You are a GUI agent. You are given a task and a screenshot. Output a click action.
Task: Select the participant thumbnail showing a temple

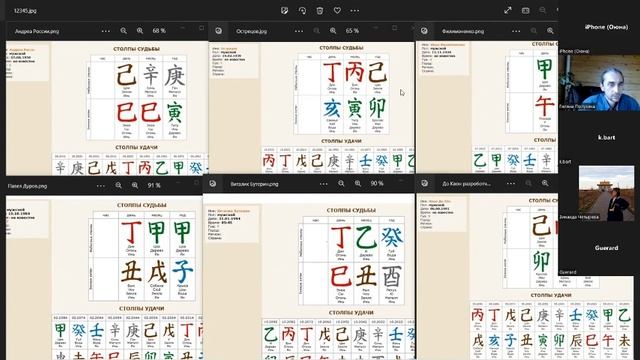click(x=606, y=193)
